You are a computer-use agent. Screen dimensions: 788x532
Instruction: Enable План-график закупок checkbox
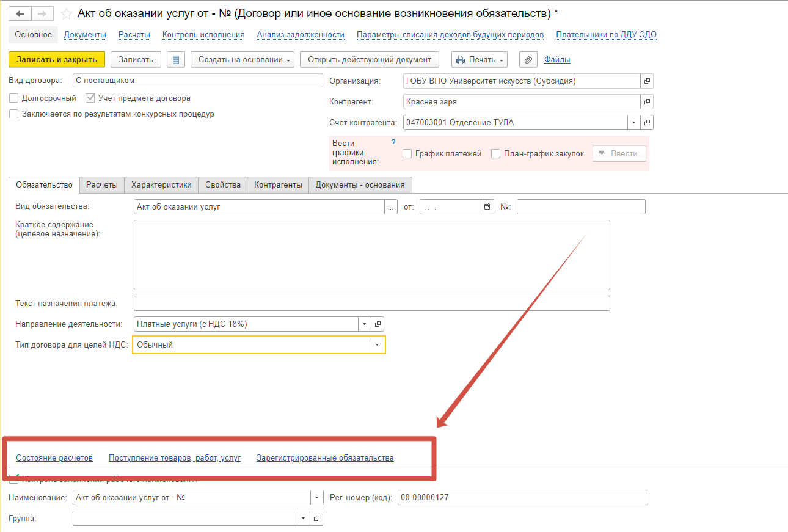point(495,154)
